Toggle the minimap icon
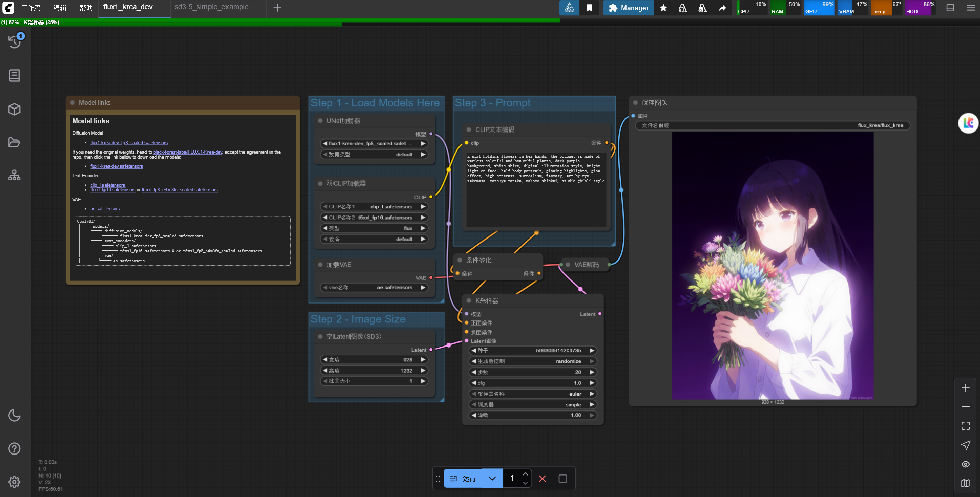The width and height of the screenshot is (980, 497). pyautogui.click(x=966, y=483)
